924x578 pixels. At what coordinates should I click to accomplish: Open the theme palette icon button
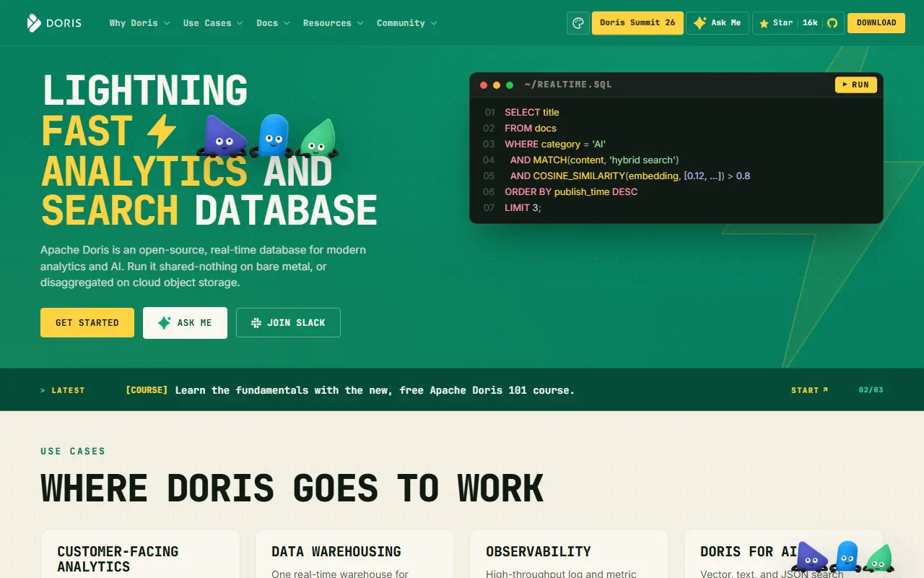(x=577, y=23)
